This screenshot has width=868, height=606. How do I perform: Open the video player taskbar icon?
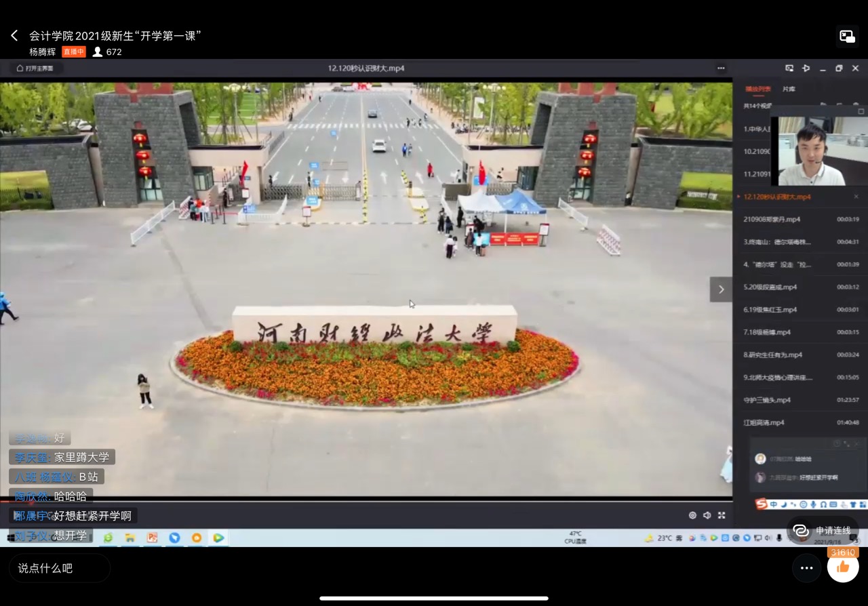click(x=218, y=538)
